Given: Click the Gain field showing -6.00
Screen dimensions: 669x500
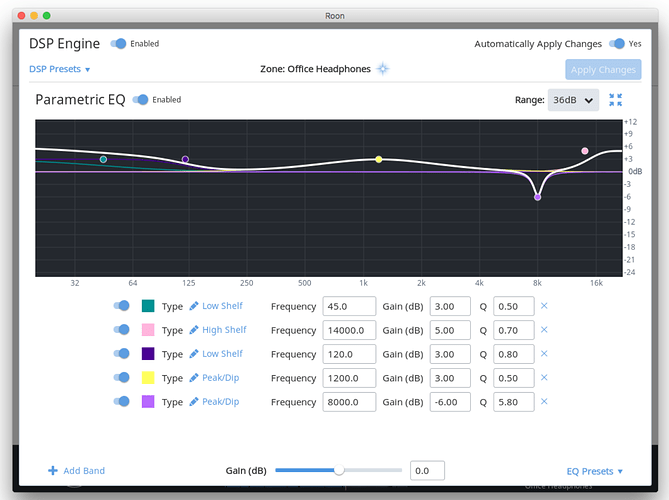Looking at the screenshot, I should (450, 402).
